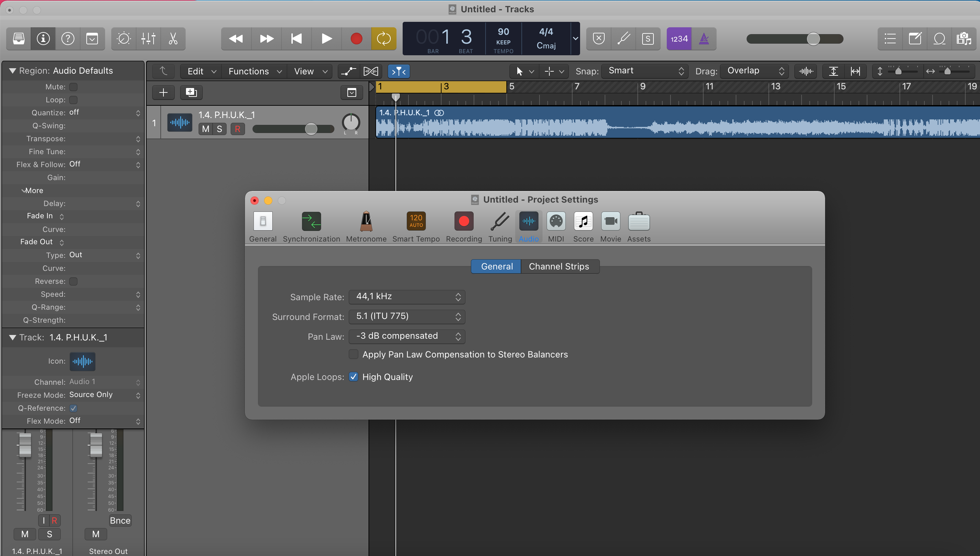Uncheck Apple Loops High Quality checkbox
Viewport: 980px width, 556px height.
353,377
